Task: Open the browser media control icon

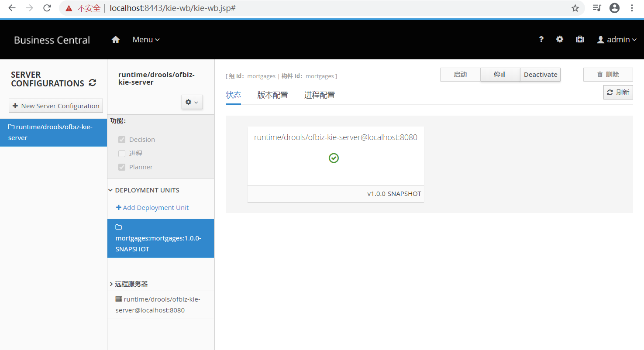Action: 597,8
